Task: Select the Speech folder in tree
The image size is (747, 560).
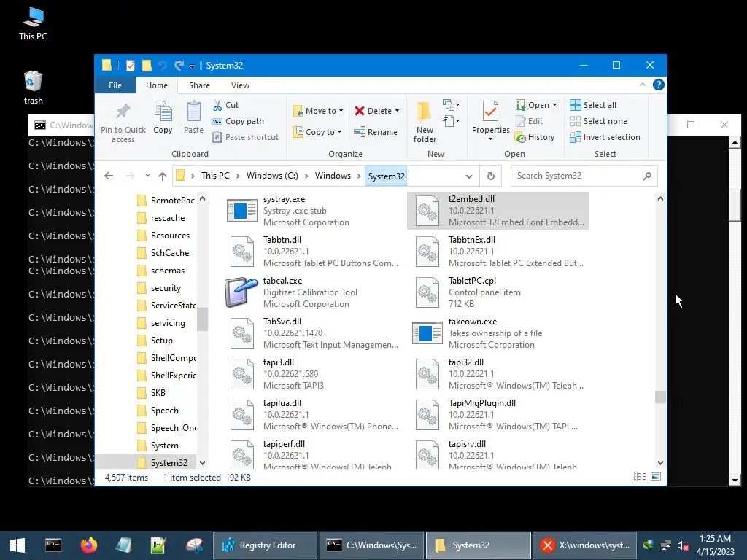Action: (x=164, y=410)
